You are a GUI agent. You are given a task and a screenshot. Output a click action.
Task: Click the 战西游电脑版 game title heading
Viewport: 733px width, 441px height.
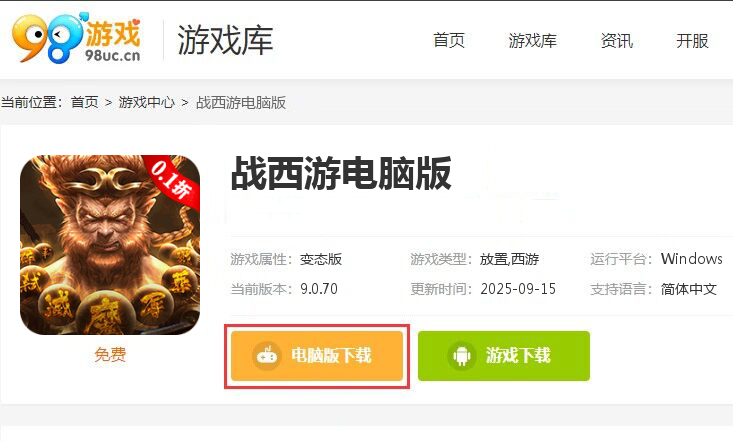341,174
